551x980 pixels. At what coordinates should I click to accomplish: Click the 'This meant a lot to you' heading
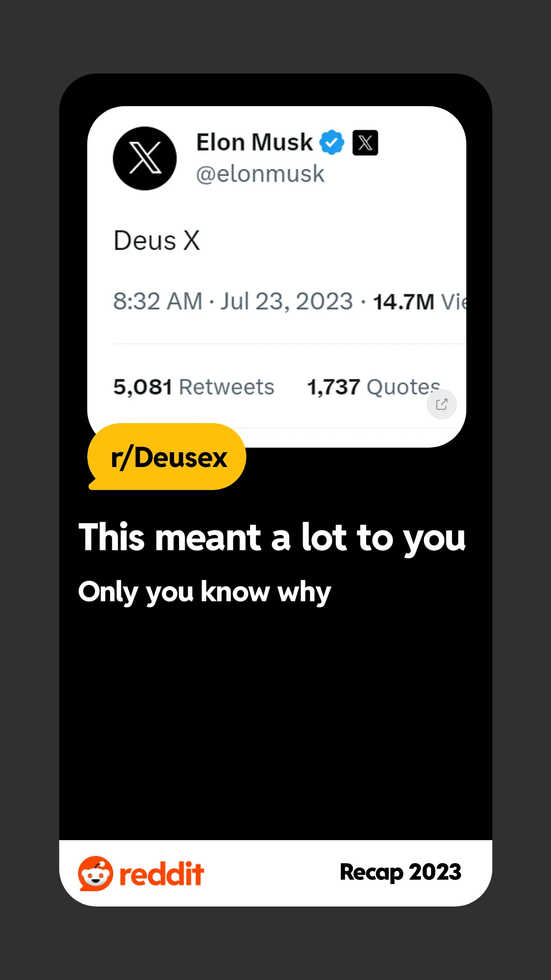272,538
